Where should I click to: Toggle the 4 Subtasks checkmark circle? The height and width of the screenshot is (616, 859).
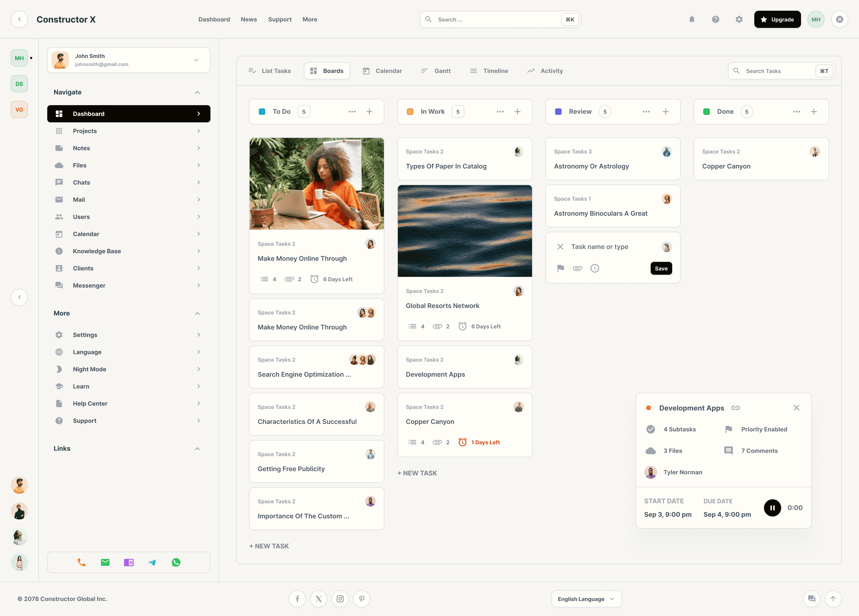coord(650,429)
